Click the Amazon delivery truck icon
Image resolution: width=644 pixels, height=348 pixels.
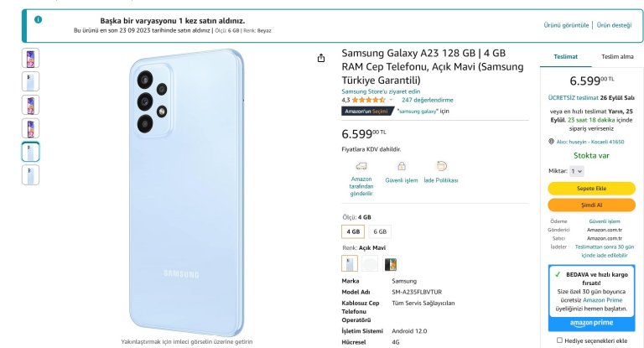pyautogui.click(x=361, y=166)
